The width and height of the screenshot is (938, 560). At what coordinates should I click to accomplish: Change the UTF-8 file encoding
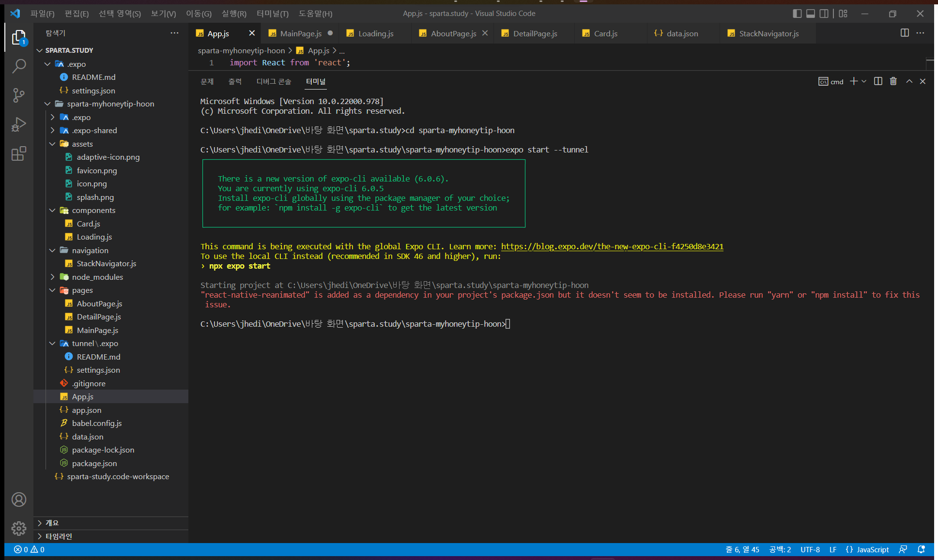810,549
